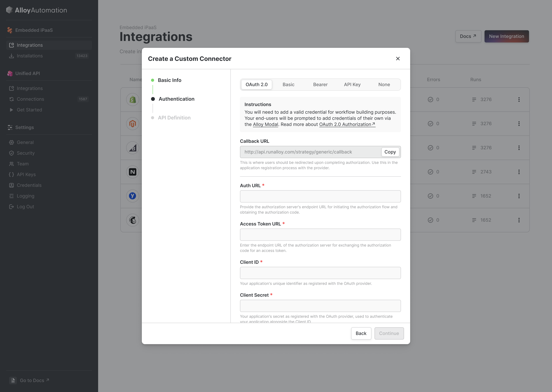This screenshot has height=392, width=552.
Task: Open the Security settings page
Action: (x=26, y=153)
